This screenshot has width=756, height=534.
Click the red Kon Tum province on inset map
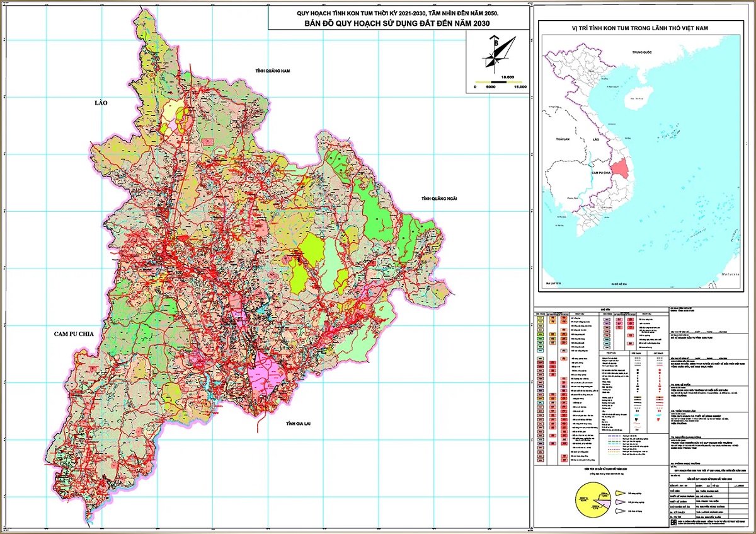623,170
